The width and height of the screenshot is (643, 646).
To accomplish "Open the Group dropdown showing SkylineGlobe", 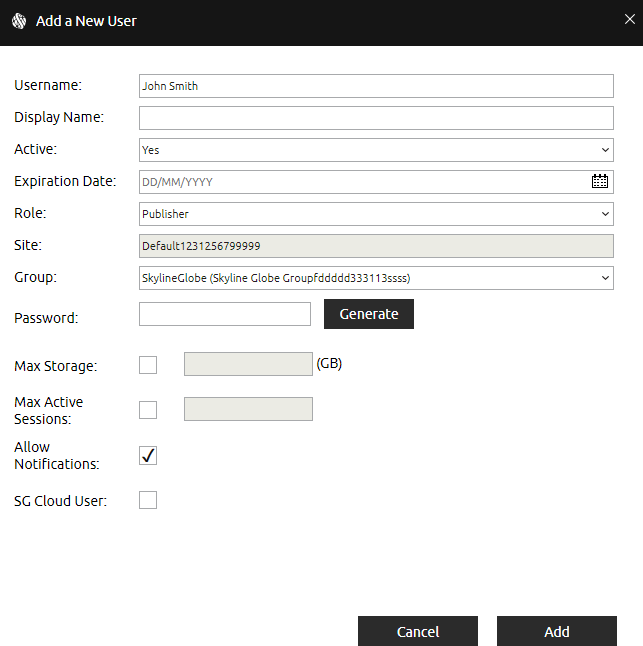I will point(375,278).
